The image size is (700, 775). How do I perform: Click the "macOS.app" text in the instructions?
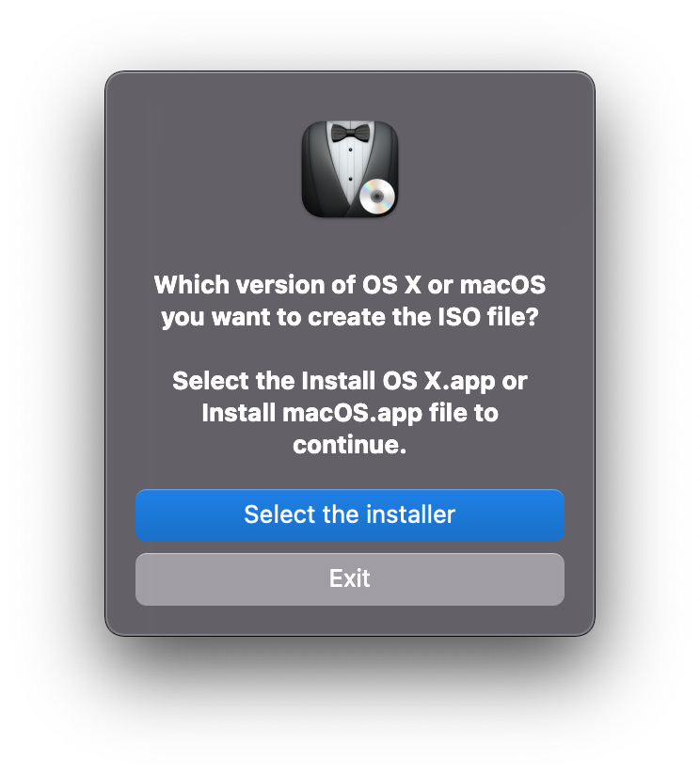pos(353,413)
